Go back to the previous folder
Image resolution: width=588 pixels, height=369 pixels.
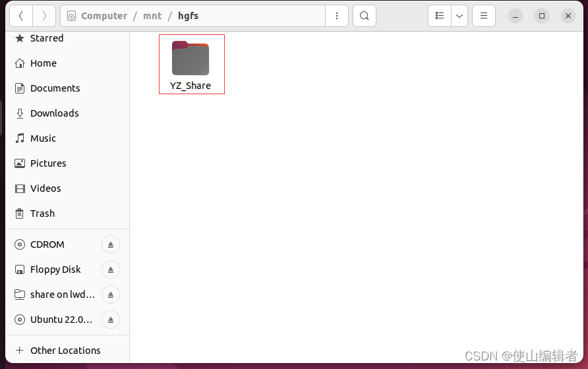pyautogui.click(x=21, y=16)
